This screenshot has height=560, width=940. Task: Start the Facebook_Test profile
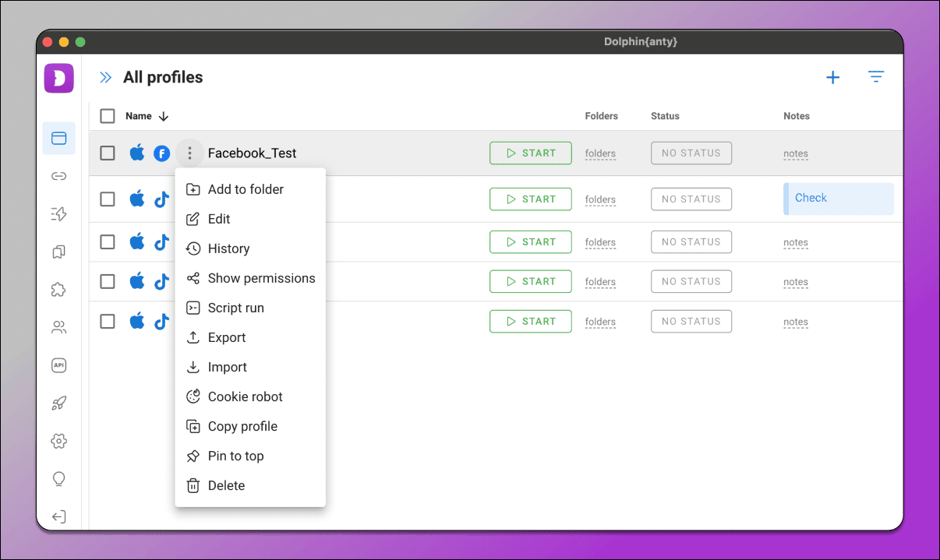pos(531,153)
